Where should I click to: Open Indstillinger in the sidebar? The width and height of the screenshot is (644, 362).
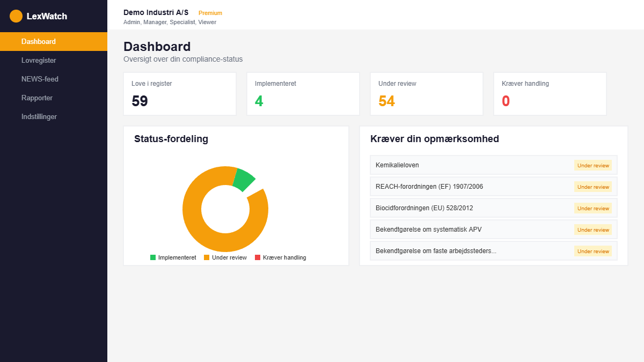click(x=54, y=116)
